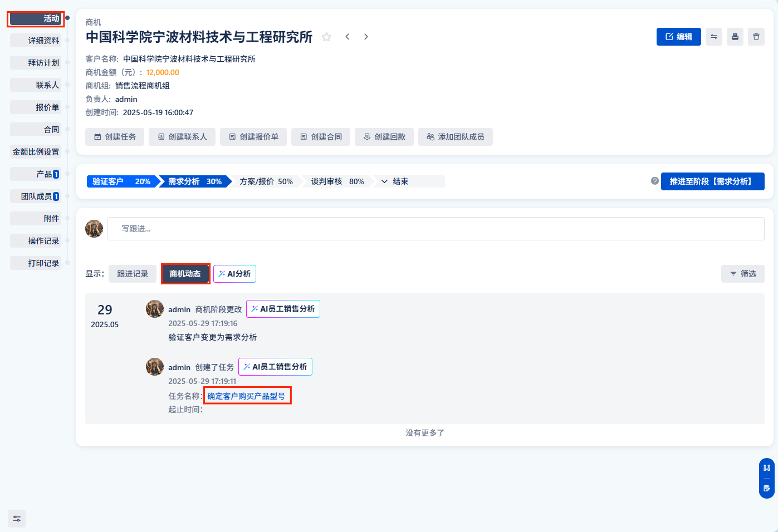Viewport: 778px width, 532px height.
Task: Select the 方案/报价 50% stage
Action: click(x=266, y=181)
